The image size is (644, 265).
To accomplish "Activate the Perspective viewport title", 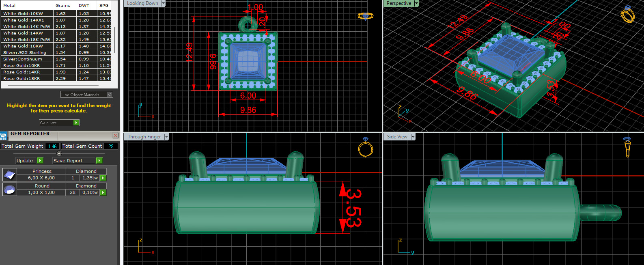I will click(x=399, y=3).
